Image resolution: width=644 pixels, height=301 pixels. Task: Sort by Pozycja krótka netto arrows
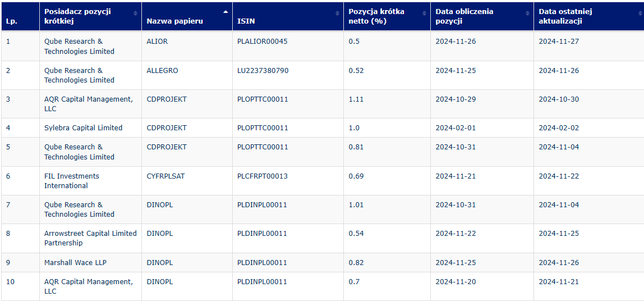point(424,13)
